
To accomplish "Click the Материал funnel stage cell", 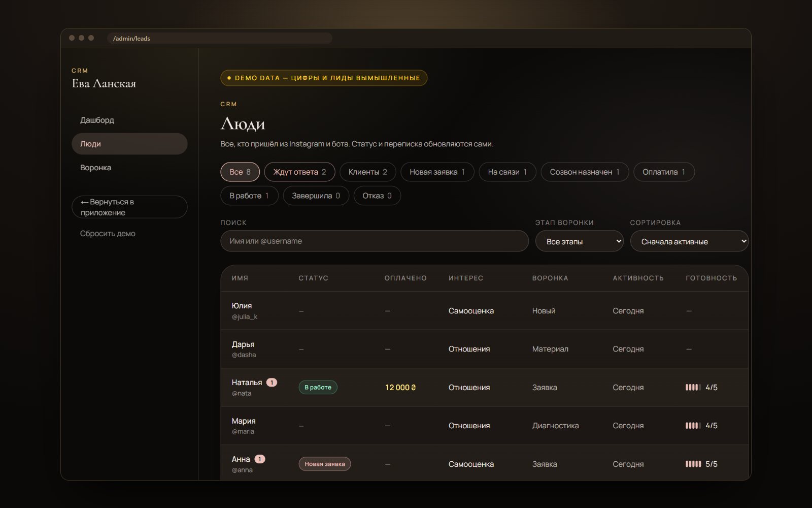I will (x=550, y=349).
